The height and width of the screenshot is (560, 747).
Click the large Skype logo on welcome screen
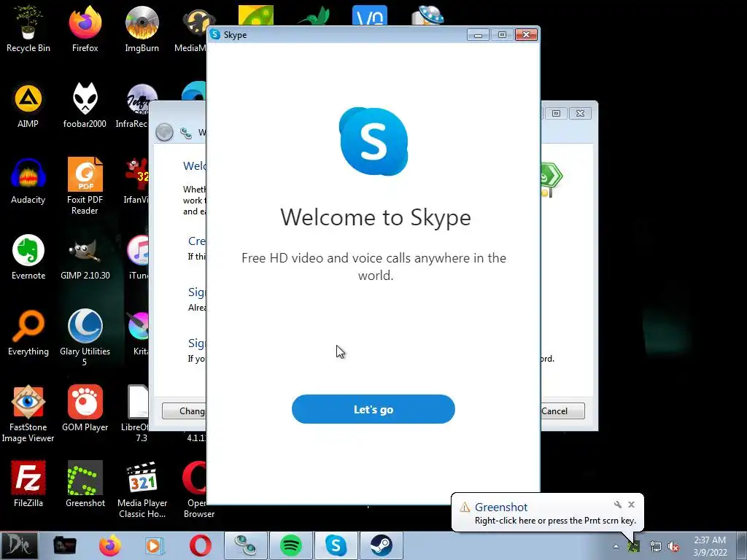373,141
